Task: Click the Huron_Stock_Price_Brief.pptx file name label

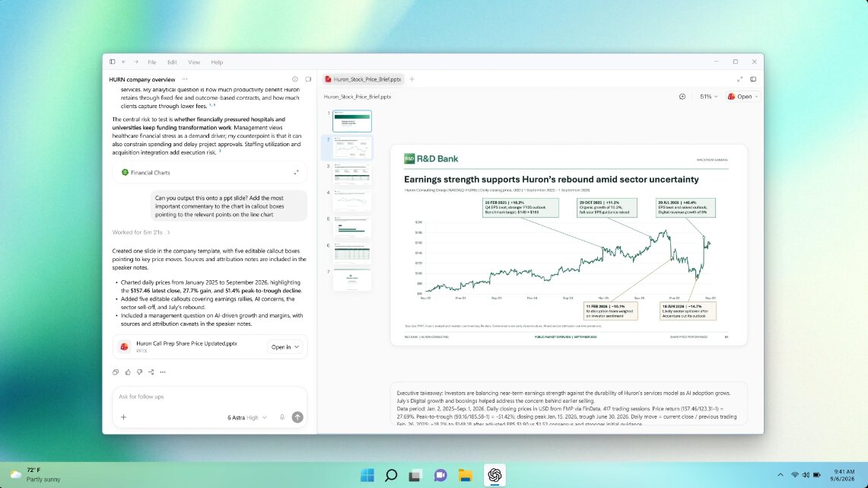Action: tap(358, 97)
